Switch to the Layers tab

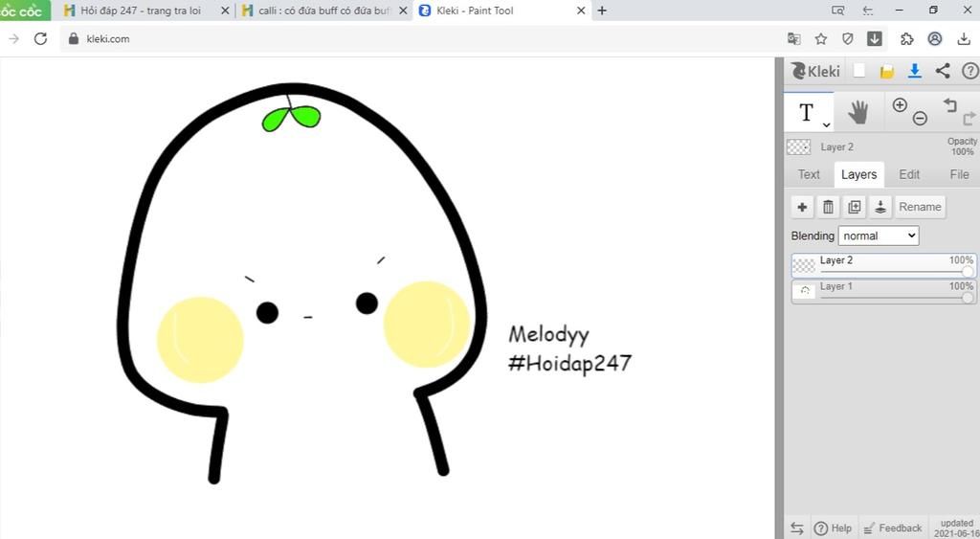(x=858, y=174)
